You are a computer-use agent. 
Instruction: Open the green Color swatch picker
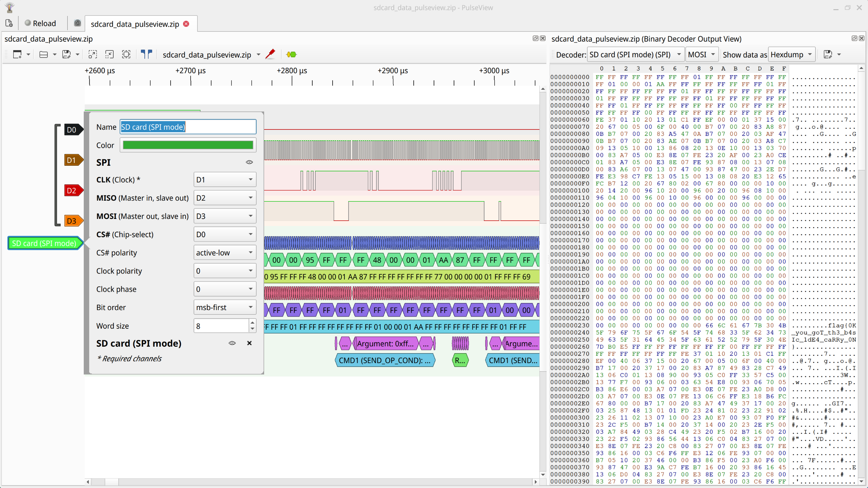click(x=188, y=145)
